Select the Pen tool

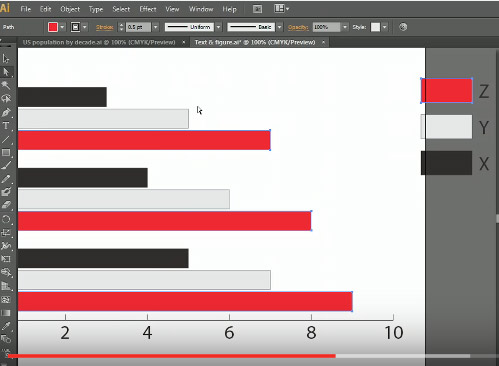tap(6, 112)
